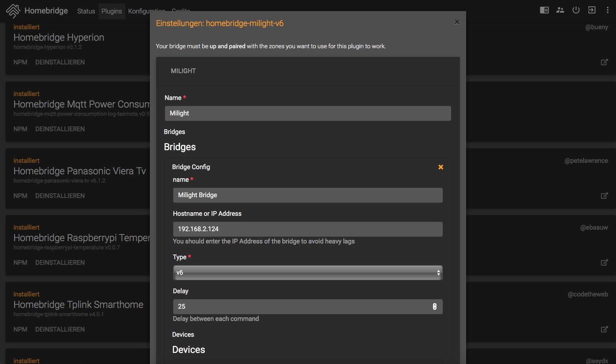Click the bridge name field Milight Bridge
Image resolution: width=616 pixels, height=364 pixels.
[x=308, y=195]
